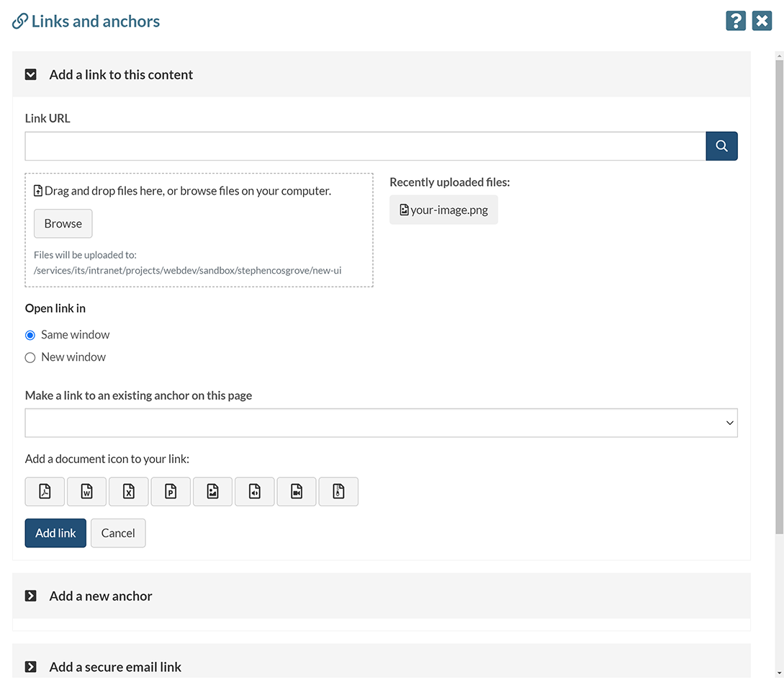Pick the PowerPoint document icon

pyautogui.click(x=171, y=491)
